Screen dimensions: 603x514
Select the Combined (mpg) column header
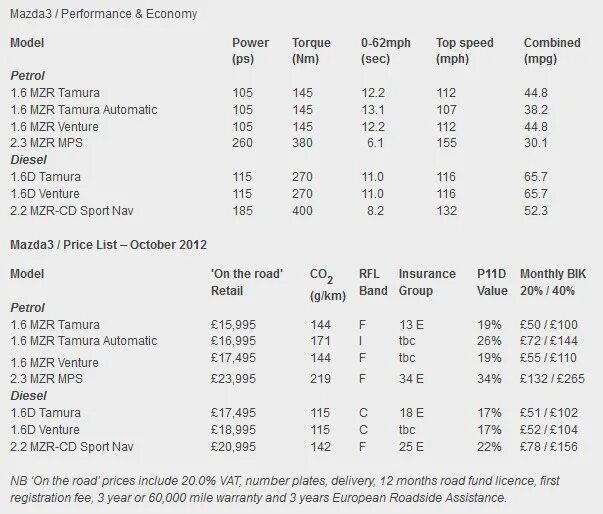pyautogui.click(x=552, y=51)
